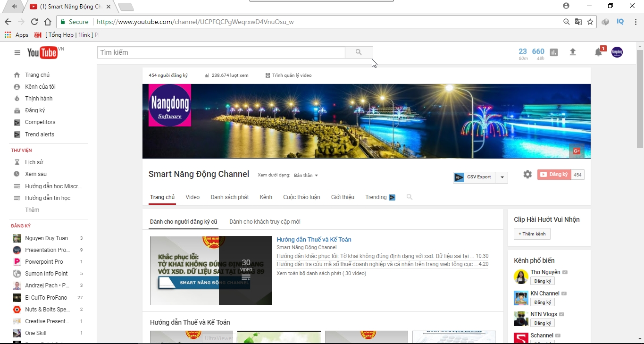644x344 pixels.
Task: Click '+ Thêm kênh' button
Action: click(532, 234)
